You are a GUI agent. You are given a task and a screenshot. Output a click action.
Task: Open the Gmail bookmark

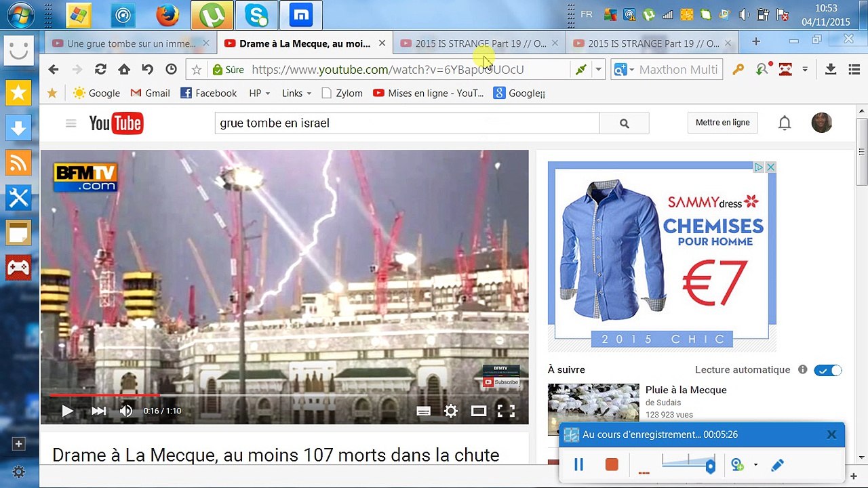tap(150, 93)
